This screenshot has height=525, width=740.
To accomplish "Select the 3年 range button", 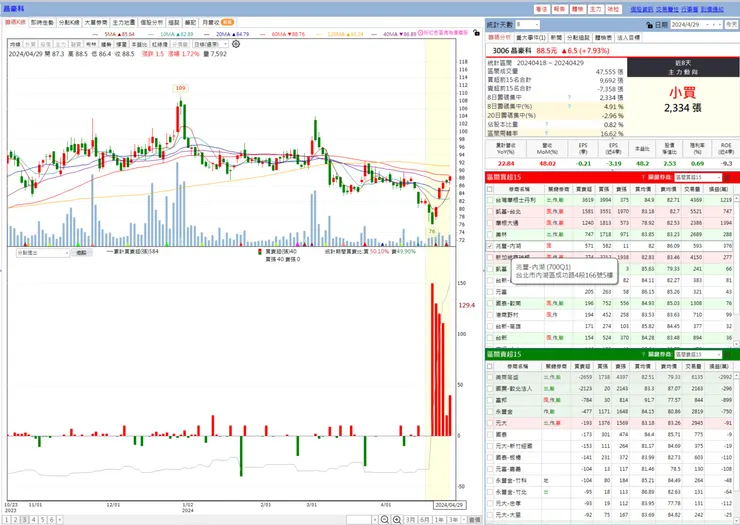I will tap(454, 519).
